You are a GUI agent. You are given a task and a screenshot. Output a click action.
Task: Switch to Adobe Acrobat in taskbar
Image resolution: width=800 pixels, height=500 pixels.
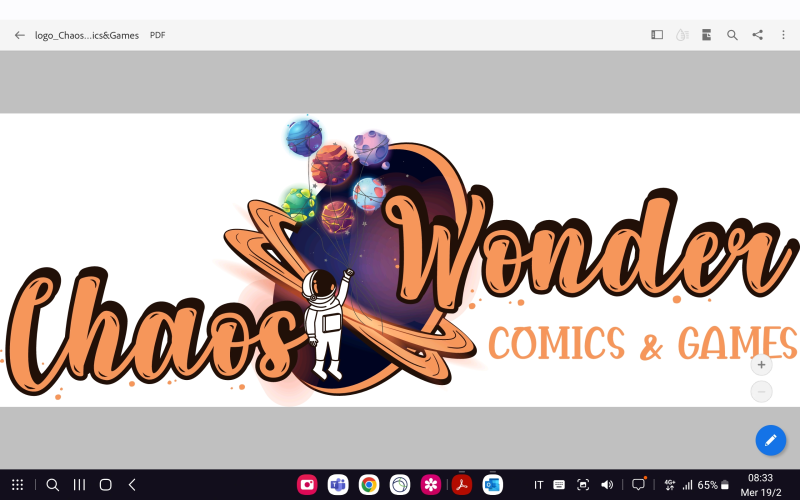click(462, 485)
